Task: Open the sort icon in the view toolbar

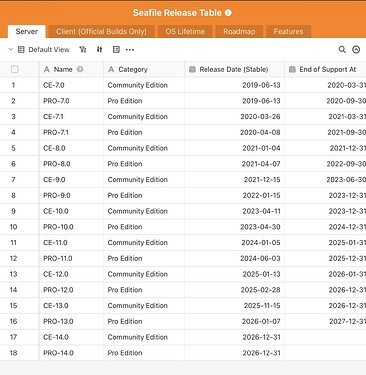Action: click(x=99, y=50)
